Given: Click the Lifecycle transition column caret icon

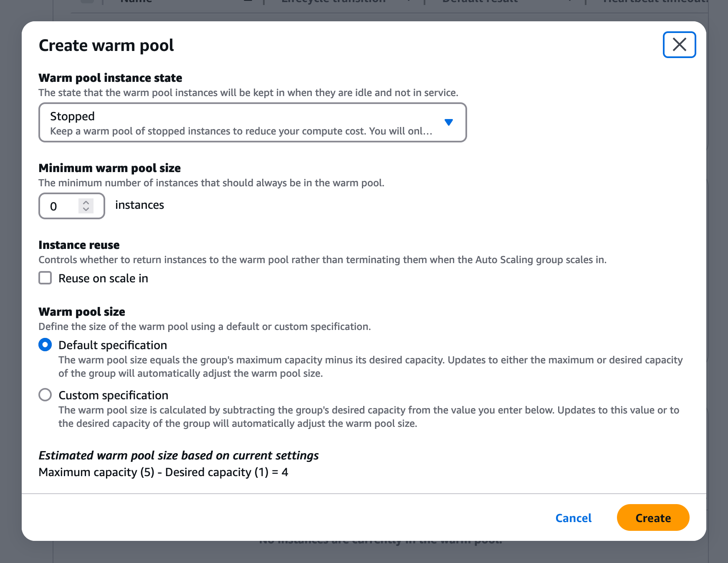Looking at the screenshot, I should coord(408,2).
